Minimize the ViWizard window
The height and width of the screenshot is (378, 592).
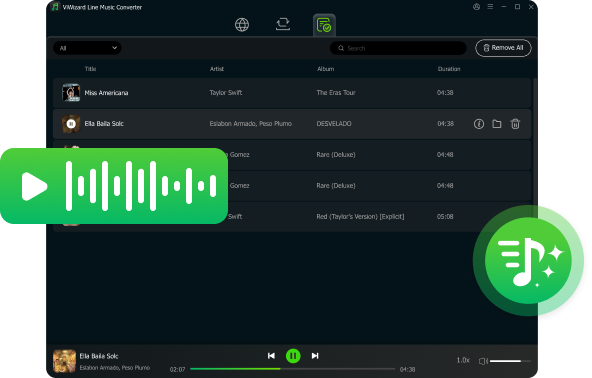pos(504,7)
